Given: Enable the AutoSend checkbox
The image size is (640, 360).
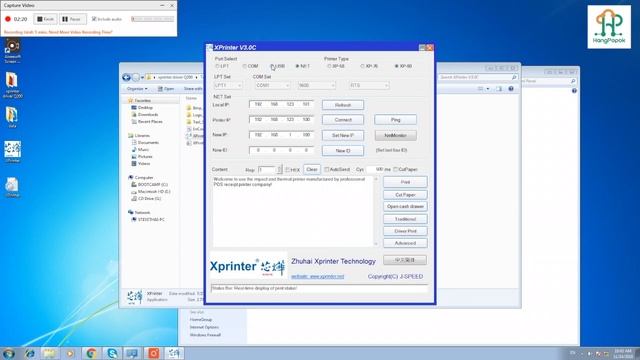Looking at the screenshot, I should [327, 169].
